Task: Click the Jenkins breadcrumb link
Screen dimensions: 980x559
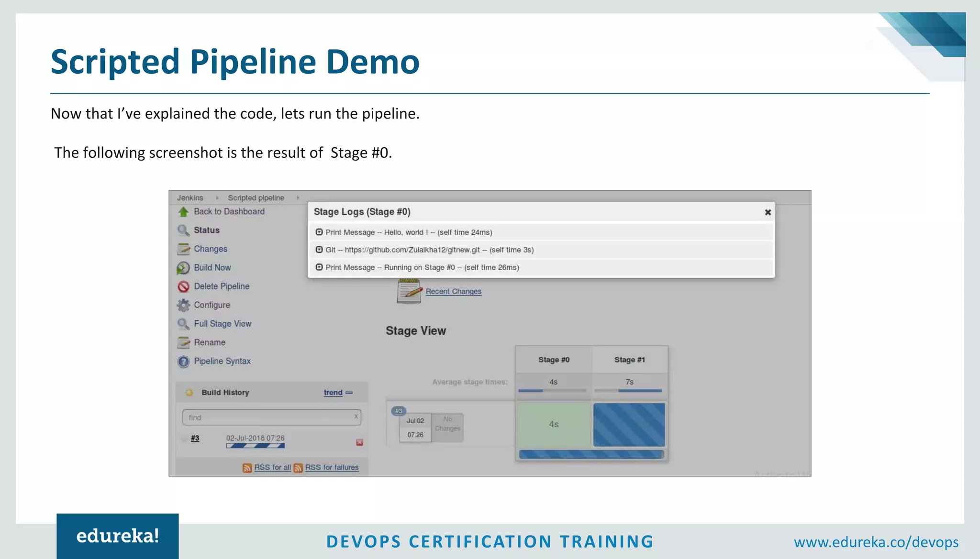Action: point(190,198)
